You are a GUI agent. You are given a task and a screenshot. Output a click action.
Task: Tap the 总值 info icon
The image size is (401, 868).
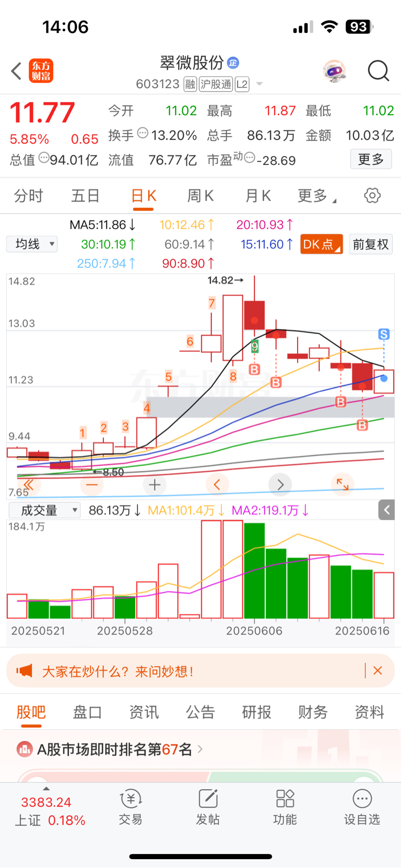44,157
